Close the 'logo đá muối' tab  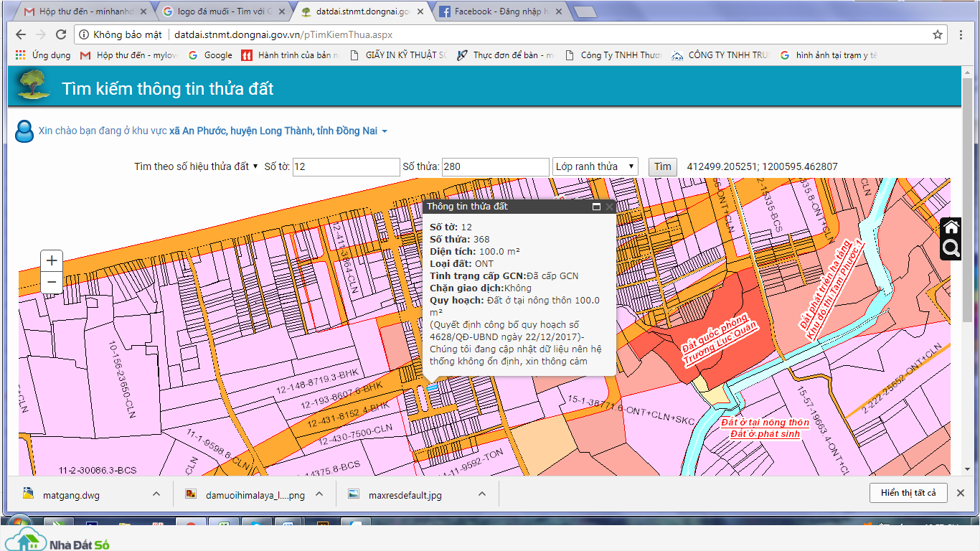(x=281, y=11)
